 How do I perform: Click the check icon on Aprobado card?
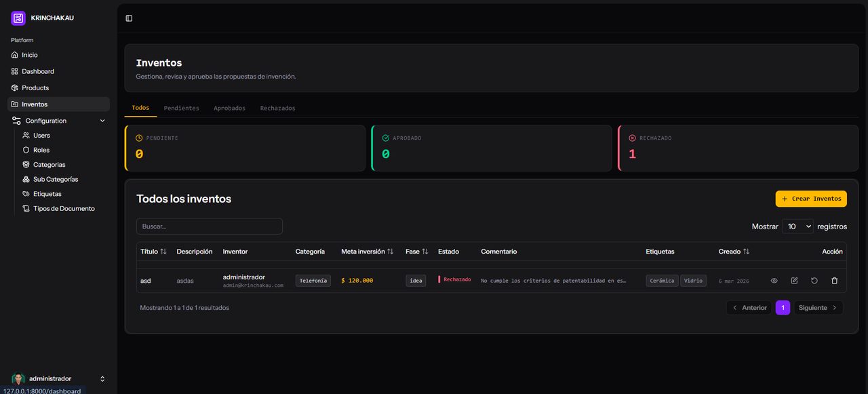pyautogui.click(x=386, y=138)
